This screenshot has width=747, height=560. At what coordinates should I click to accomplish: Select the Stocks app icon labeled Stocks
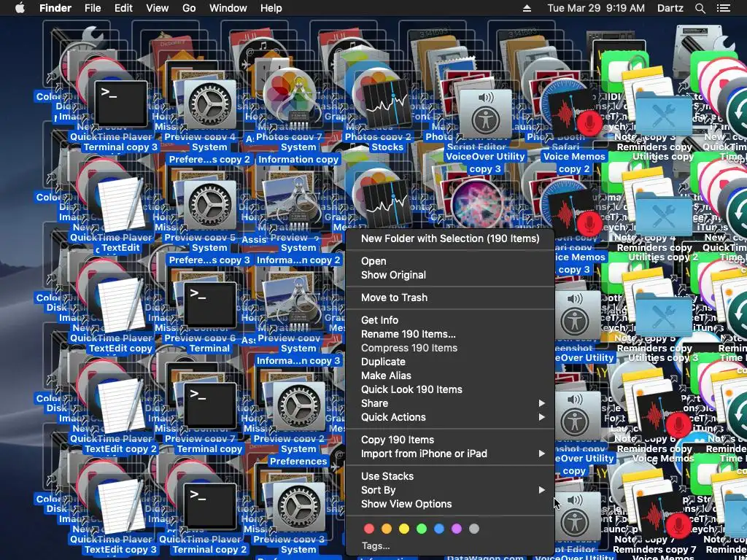click(387, 104)
